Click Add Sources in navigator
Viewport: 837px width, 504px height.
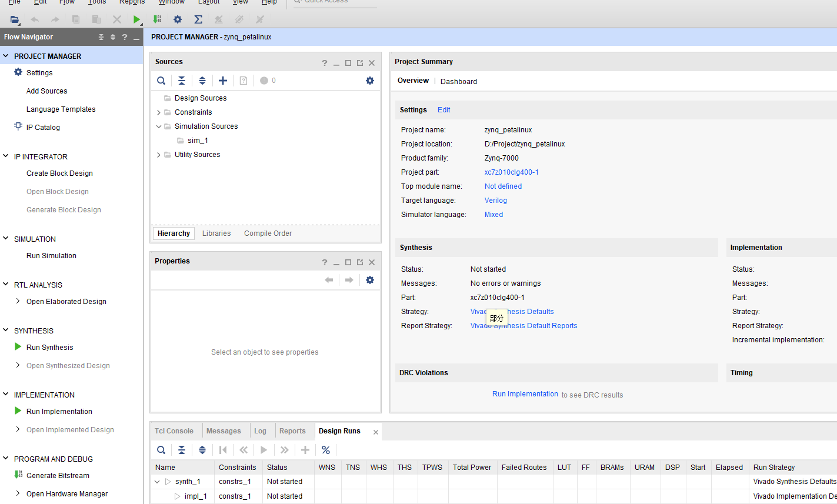pyautogui.click(x=46, y=91)
